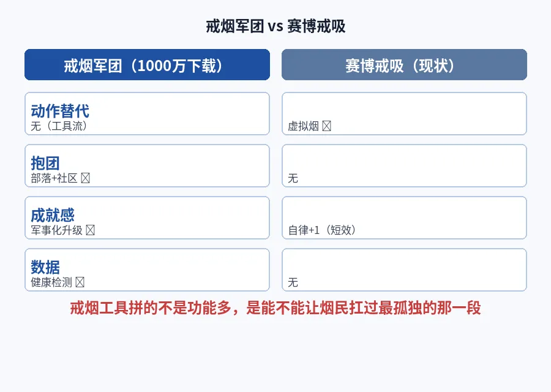551x392 pixels.
Task: Select the 戒烟军团（1000万下载）header
Action: (x=147, y=65)
